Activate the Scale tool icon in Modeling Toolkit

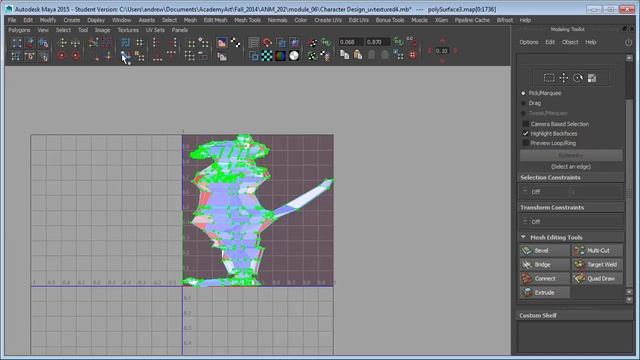[x=592, y=78]
